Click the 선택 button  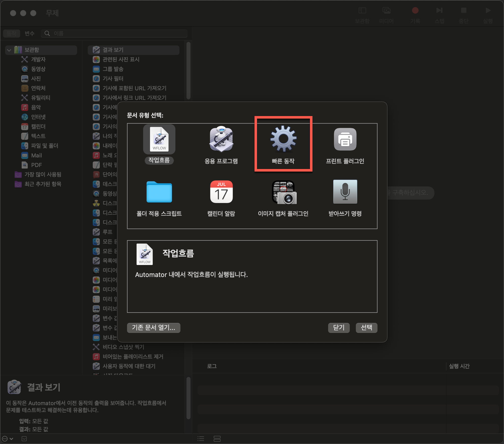tap(366, 327)
